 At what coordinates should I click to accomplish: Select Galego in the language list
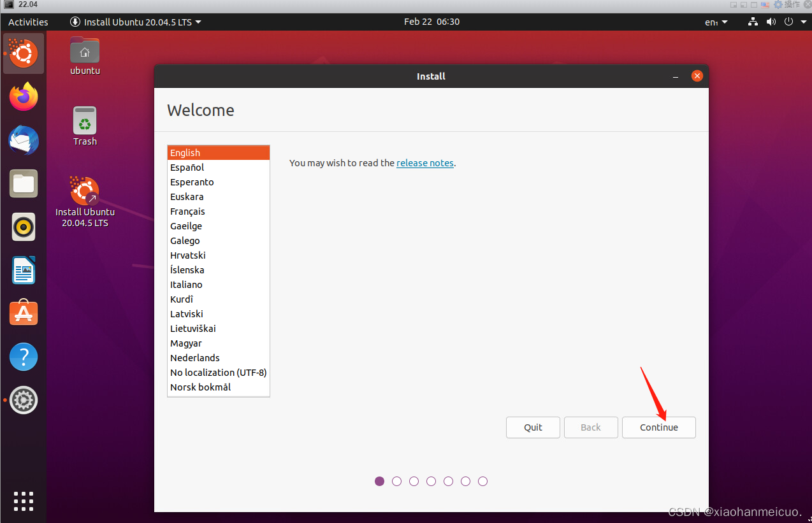coord(219,241)
